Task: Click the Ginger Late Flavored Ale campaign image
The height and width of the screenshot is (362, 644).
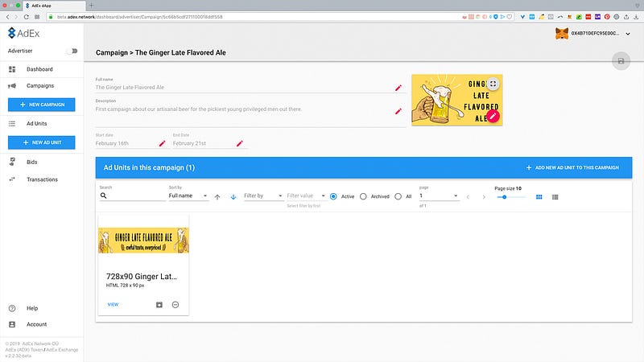Action: pyautogui.click(x=456, y=100)
